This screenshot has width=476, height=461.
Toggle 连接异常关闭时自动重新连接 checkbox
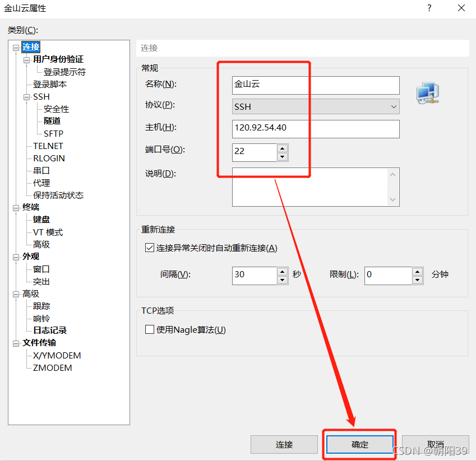[149, 248]
